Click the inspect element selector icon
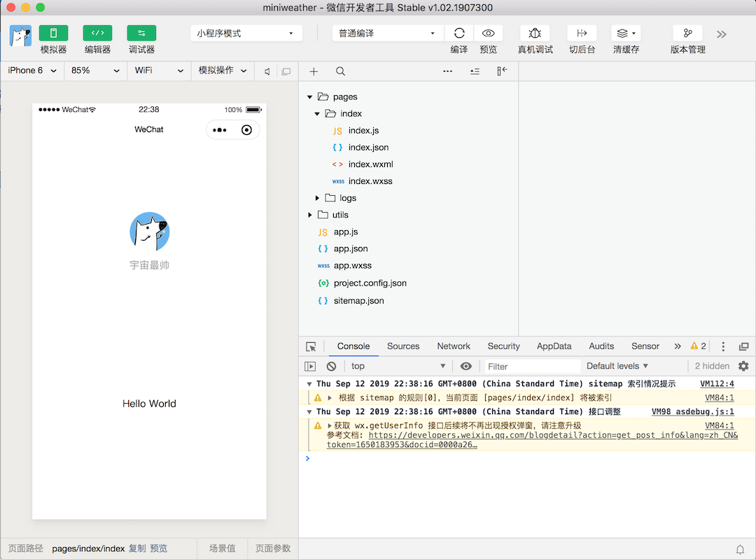Image resolution: width=756 pixels, height=559 pixels. (x=311, y=346)
